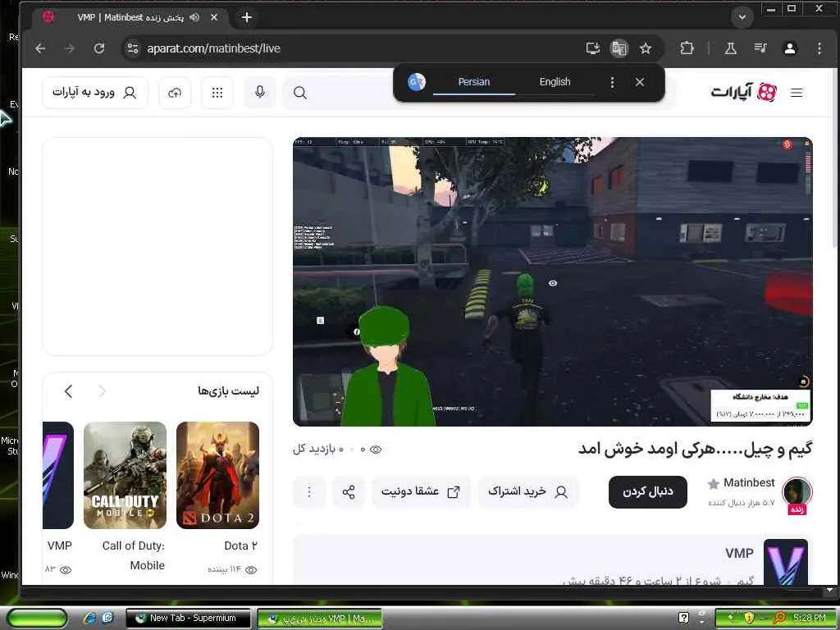This screenshot has height=630, width=840.
Task: Click the Aparat search magnifier icon
Action: 300,93
